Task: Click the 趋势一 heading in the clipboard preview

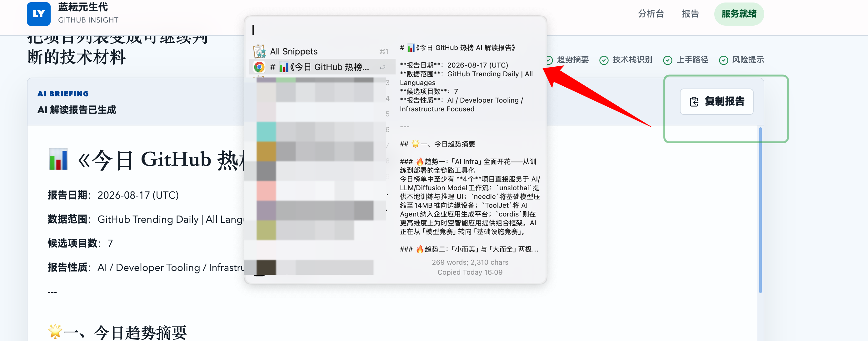Action: click(468, 166)
